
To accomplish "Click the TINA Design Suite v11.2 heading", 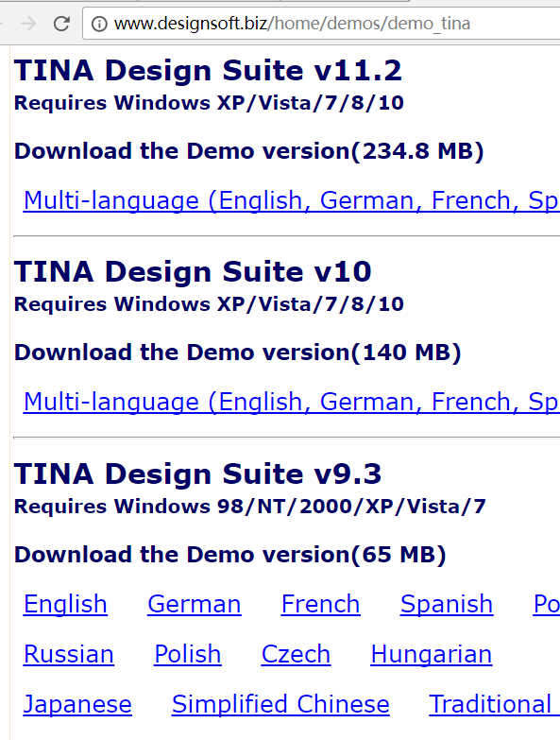I will click(208, 71).
